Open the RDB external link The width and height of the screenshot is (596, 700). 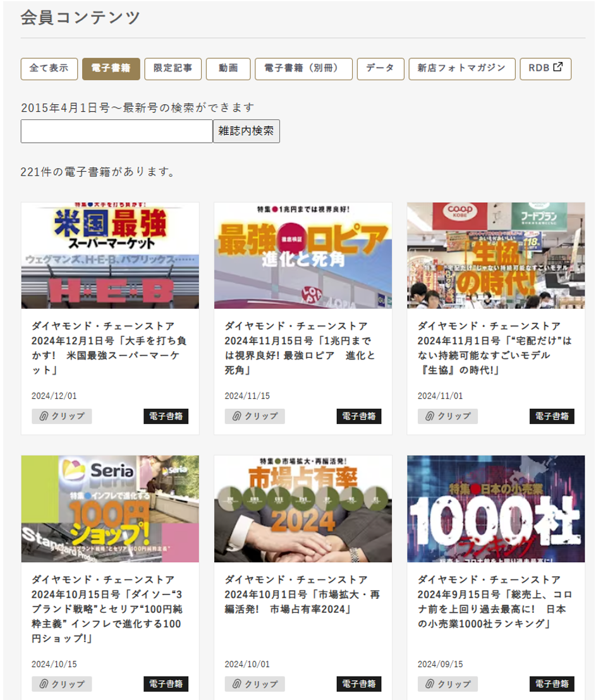(545, 69)
